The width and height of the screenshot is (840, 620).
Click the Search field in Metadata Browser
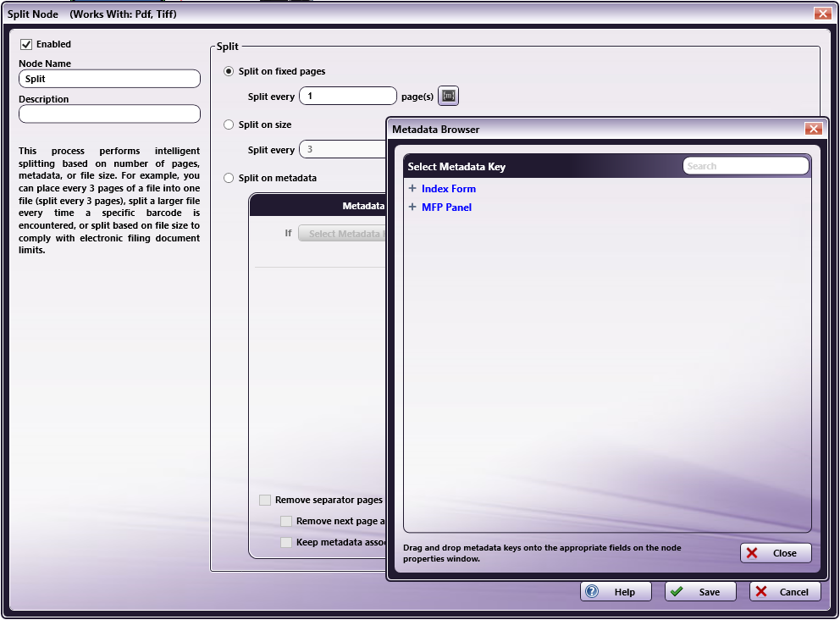745,166
